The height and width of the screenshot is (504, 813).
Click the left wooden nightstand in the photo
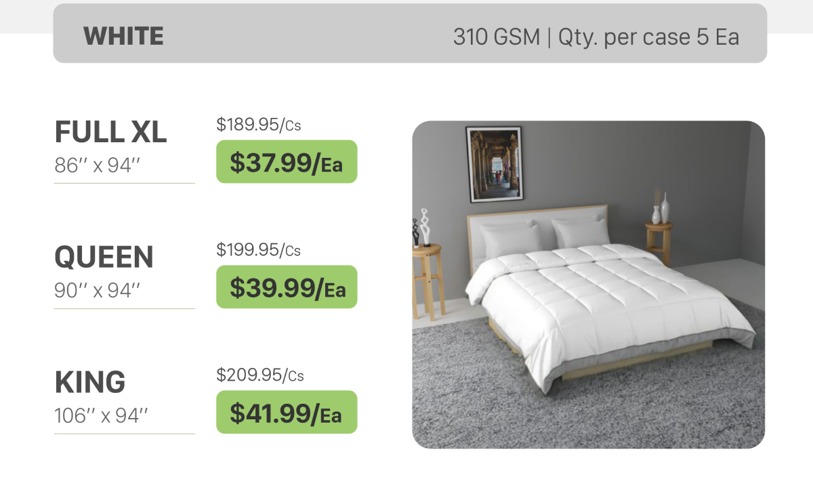point(429,278)
